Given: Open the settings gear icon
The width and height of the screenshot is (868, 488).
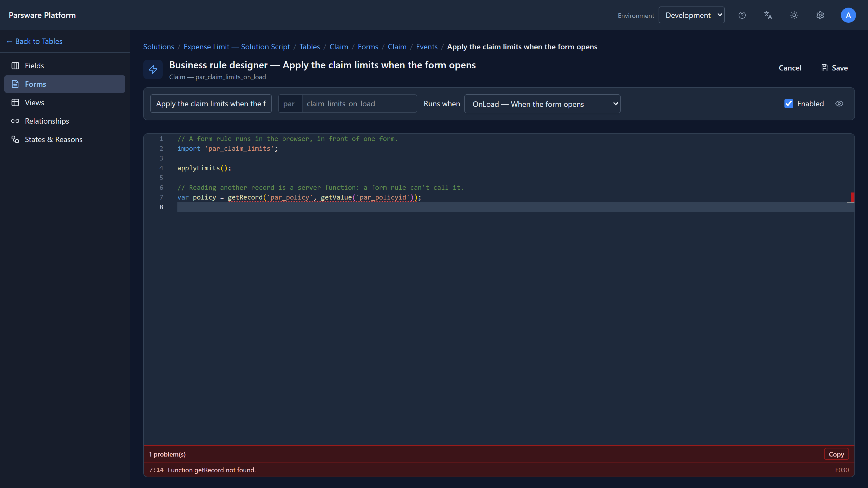Looking at the screenshot, I should click(820, 15).
